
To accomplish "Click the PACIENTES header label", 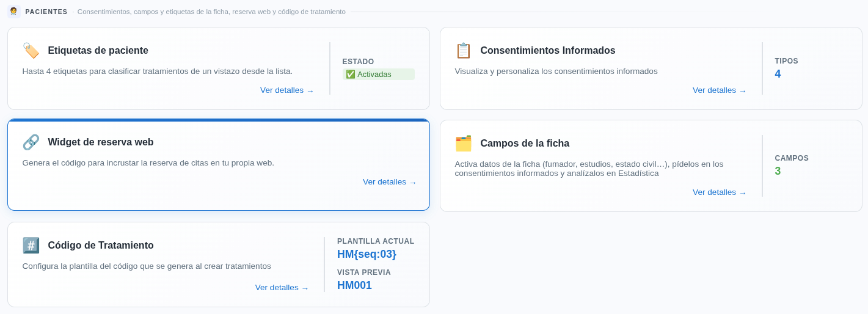I will pos(46,12).
